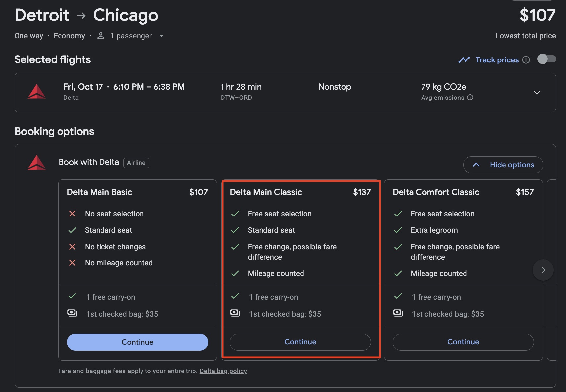Continue with Delta Main Basic fare
This screenshot has width=566, height=392.
coord(138,342)
